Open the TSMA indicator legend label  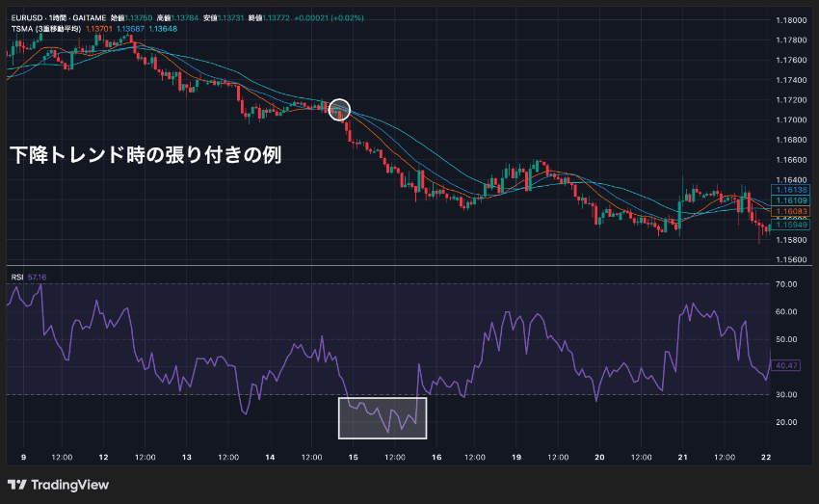46,29
